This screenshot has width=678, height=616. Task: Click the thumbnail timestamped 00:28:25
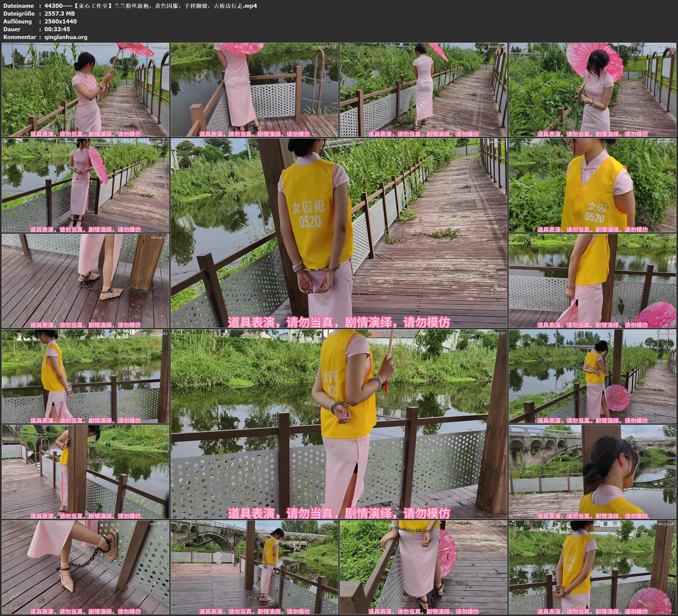254,567
